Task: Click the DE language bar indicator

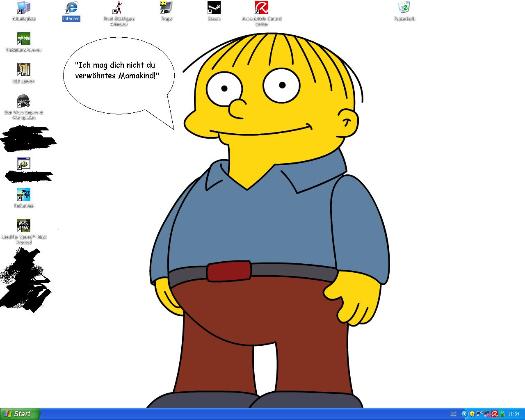Action: pyautogui.click(x=453, y=414)
